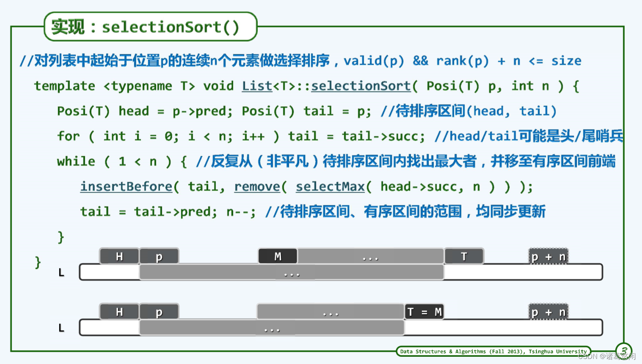This screenshot has height=364, width=642.
Task: Click the T block in the upper diagram
Action: 464,256
